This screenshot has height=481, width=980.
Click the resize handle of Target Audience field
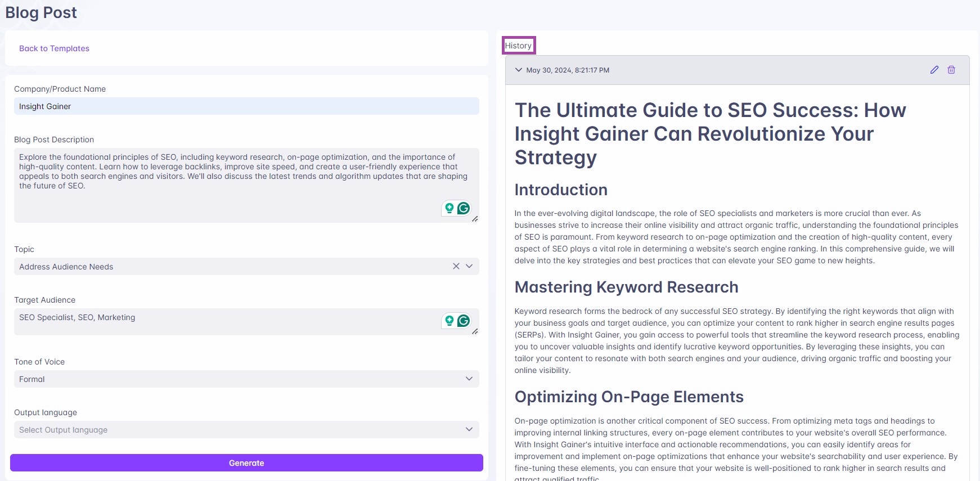[475, 331]
